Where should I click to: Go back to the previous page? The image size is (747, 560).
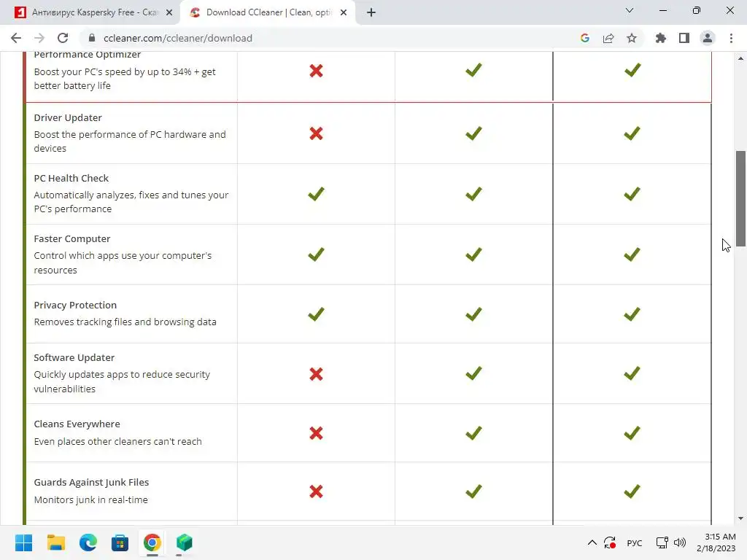tap(16, 38)
